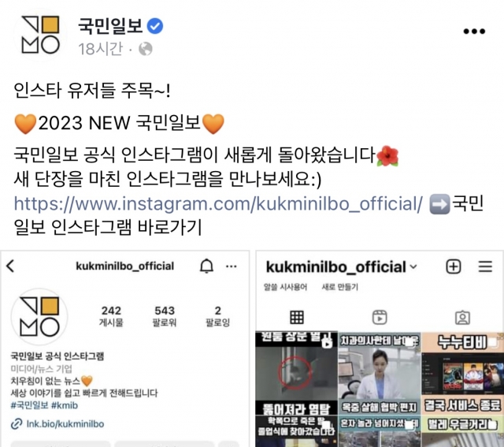
Task: Switch to the posts grid tab
Action: coord(297,317)
